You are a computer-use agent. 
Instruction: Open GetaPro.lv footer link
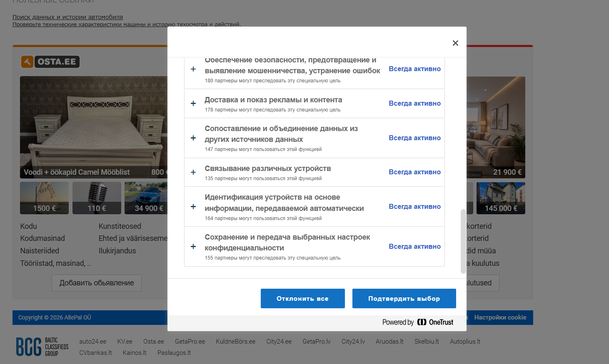click(x=317, y=342)
